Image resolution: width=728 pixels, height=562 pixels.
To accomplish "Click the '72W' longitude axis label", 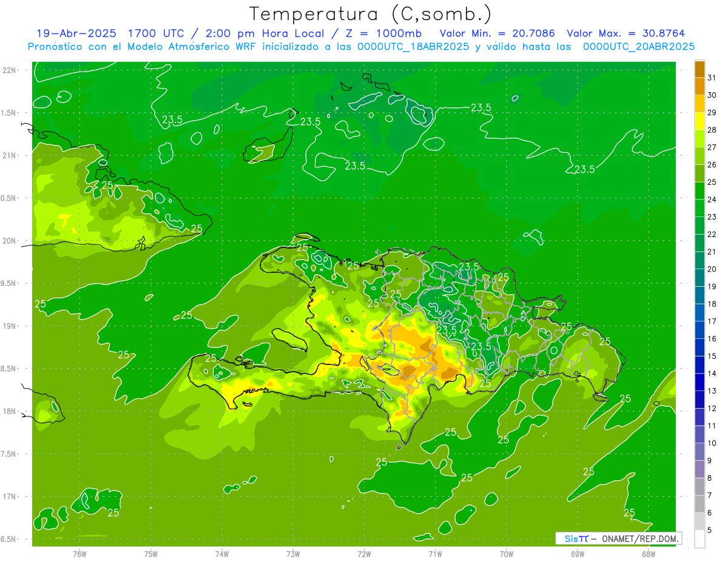I will (x=365, y=554).
